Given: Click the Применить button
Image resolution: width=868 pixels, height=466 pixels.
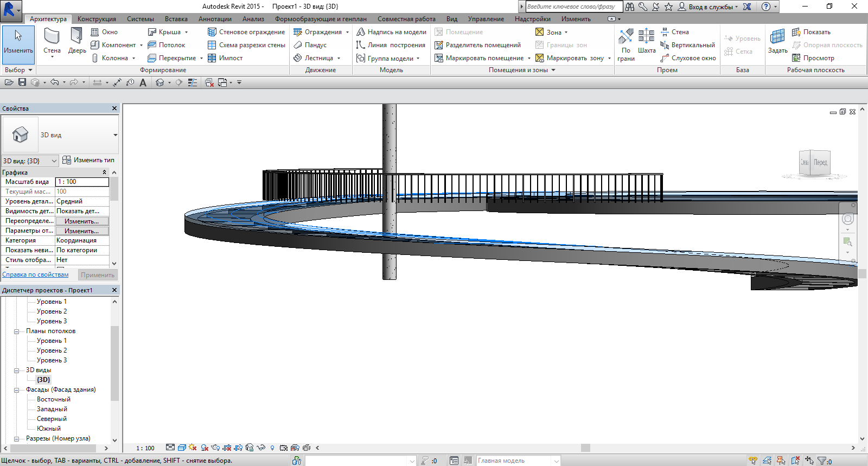Looking at the screenshot, I should [98, 275].
